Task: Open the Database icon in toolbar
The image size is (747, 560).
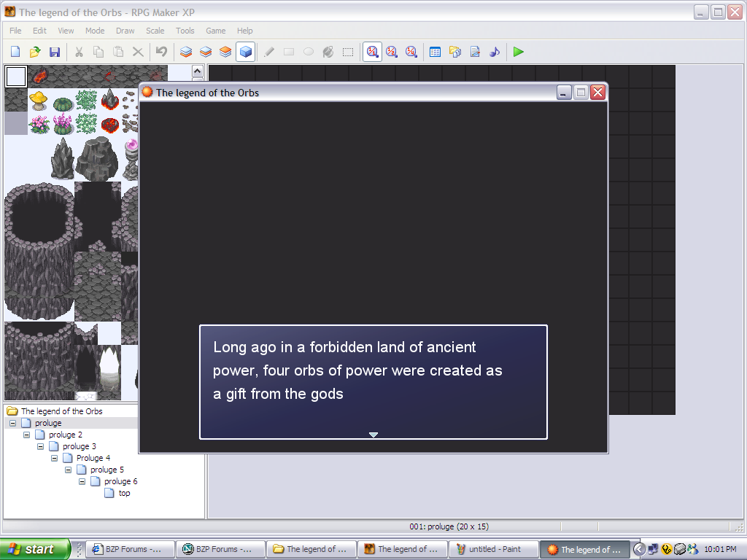Action: pyautogui.click(x=436, y=52)
